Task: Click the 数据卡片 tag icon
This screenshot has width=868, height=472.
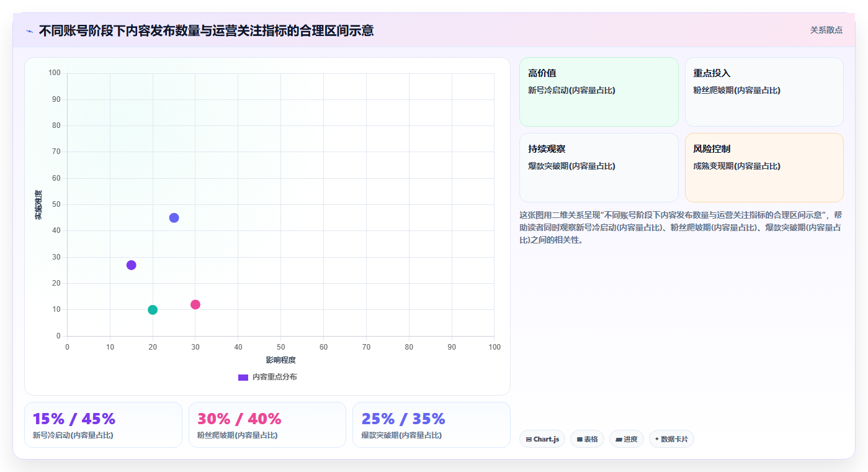Action: pos(657,439)
